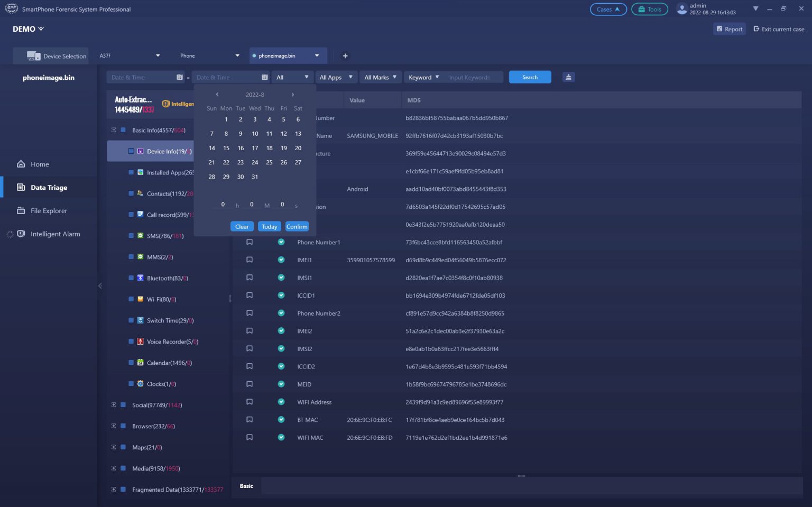Click the bookmark icon in the IMEI1 row
Viewport: 812px width, 507px height.
[250, 260]
